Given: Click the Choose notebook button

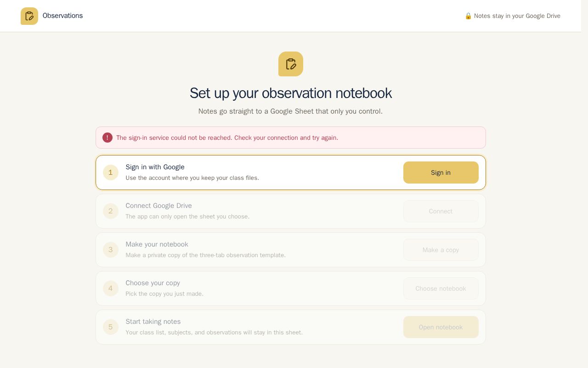Looking at the screenshot, I should 441,288.
